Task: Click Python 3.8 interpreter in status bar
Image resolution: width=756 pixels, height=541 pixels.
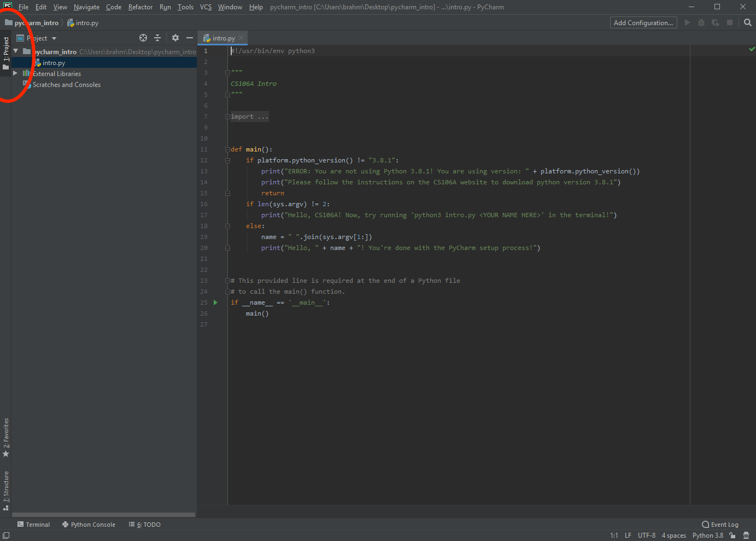Action: 707,535
